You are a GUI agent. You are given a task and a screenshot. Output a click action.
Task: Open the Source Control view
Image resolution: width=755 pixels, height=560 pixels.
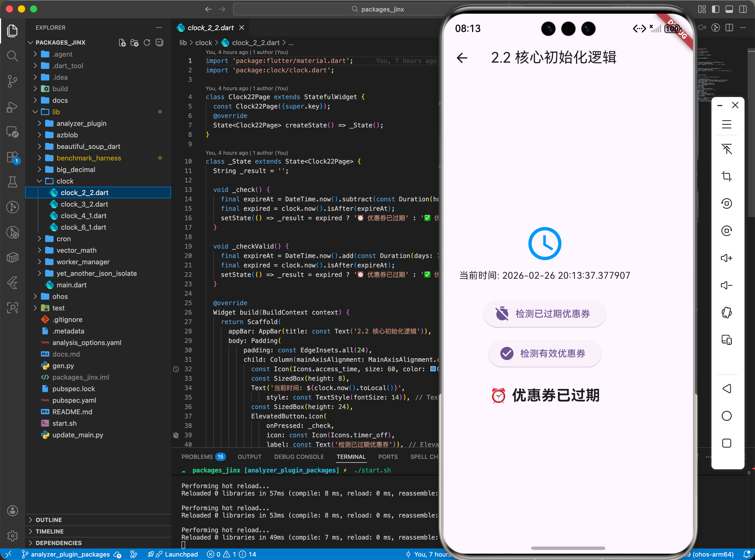coord(12,81)
